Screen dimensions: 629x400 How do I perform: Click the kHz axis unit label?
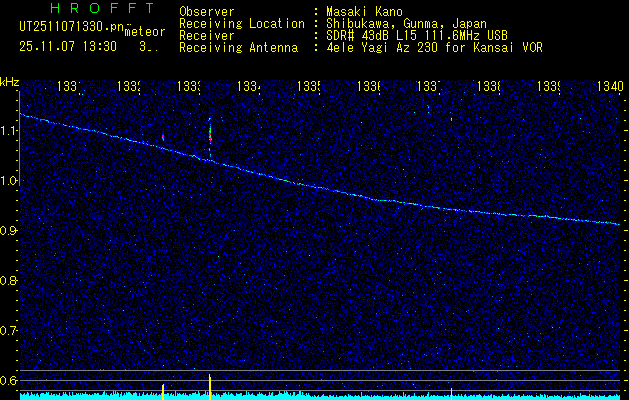[10, 81]
